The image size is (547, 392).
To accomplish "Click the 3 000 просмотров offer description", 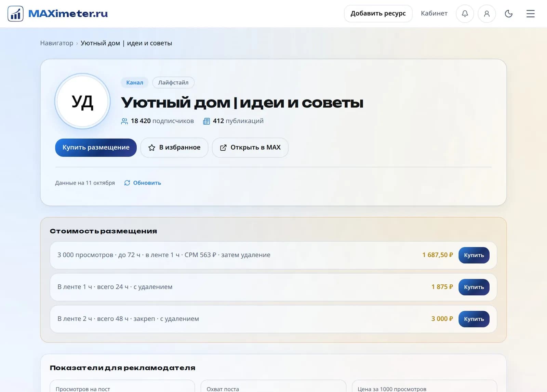I will point(164,255).
